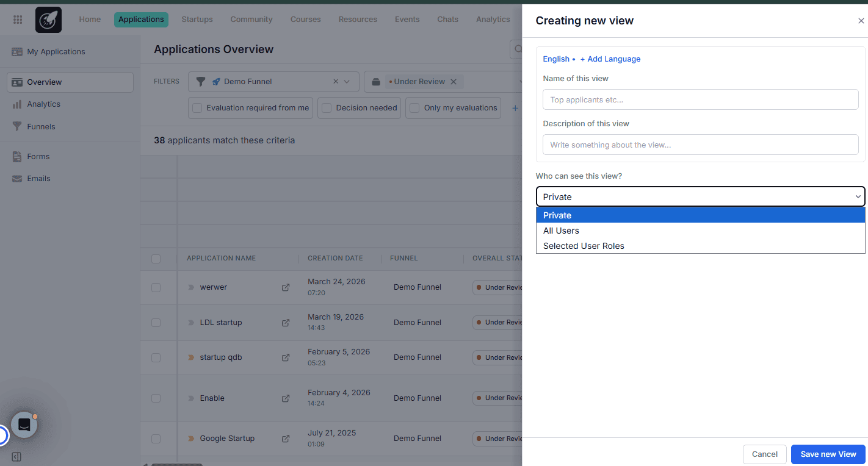The width and height of the screenshot is (868, 466).
Task: Open the Startups tab
Action: [197, 20]
